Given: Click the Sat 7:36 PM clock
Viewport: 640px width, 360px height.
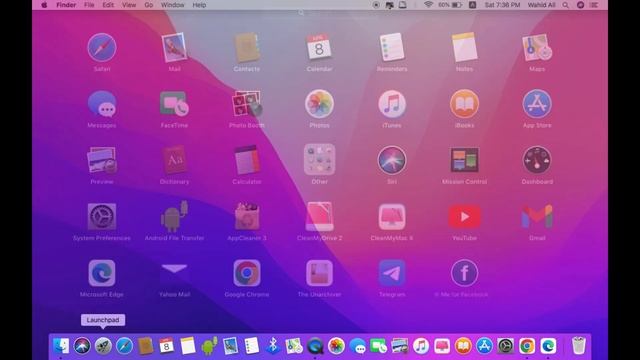Looking at the screenshot, I should [502, 5].
